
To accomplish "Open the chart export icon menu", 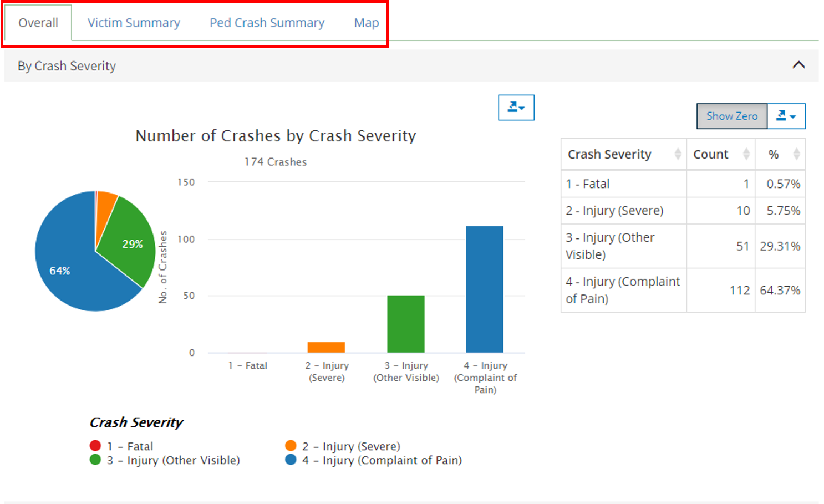I will [516, 108].
